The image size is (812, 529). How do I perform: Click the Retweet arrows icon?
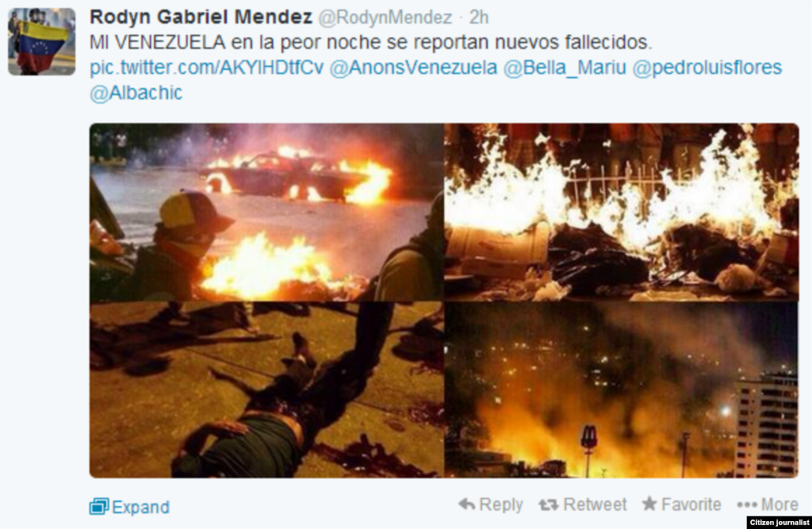(x=549, y=504)
